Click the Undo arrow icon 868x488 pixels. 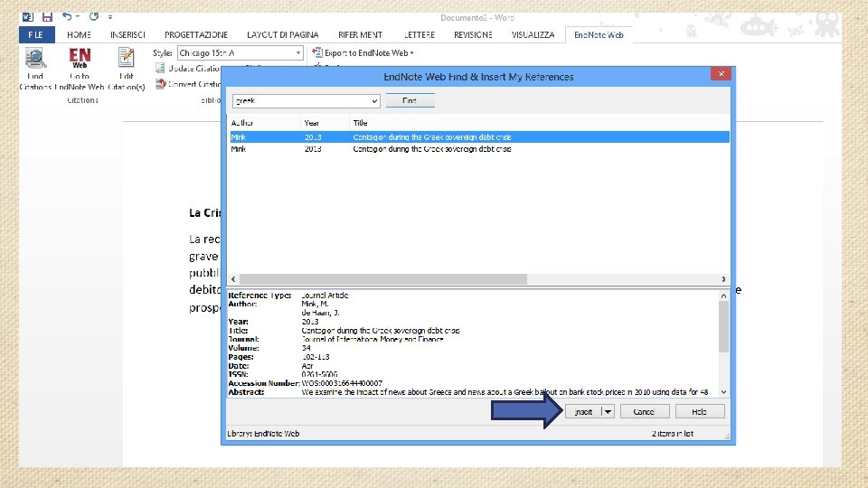[67, 16]
